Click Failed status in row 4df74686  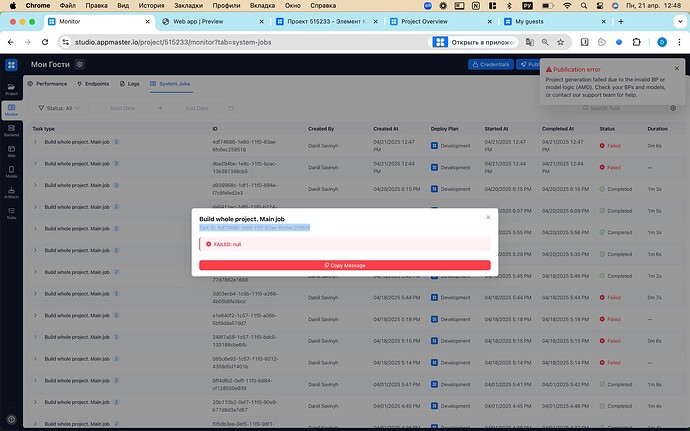(610, 146)
